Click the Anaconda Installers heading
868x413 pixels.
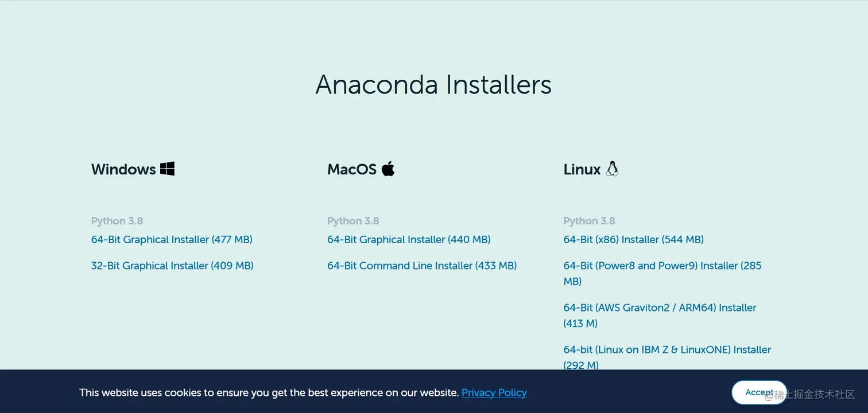click(433, 85)
